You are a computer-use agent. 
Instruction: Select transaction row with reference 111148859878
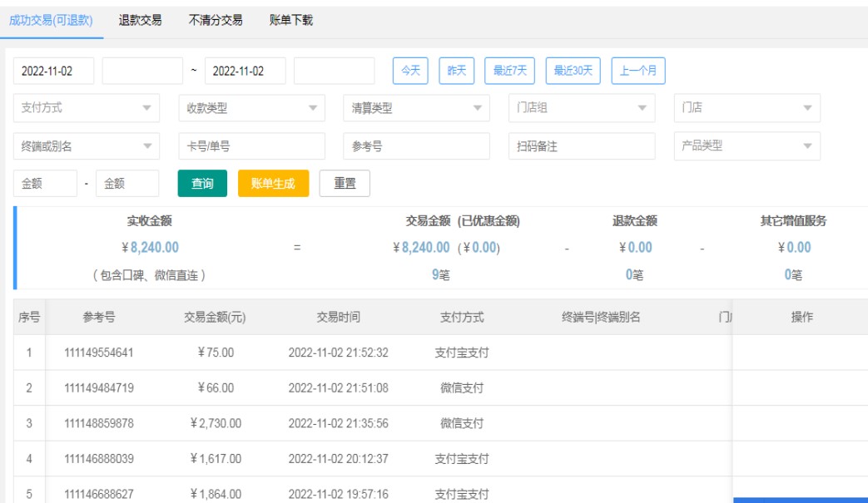click(98, 423)
